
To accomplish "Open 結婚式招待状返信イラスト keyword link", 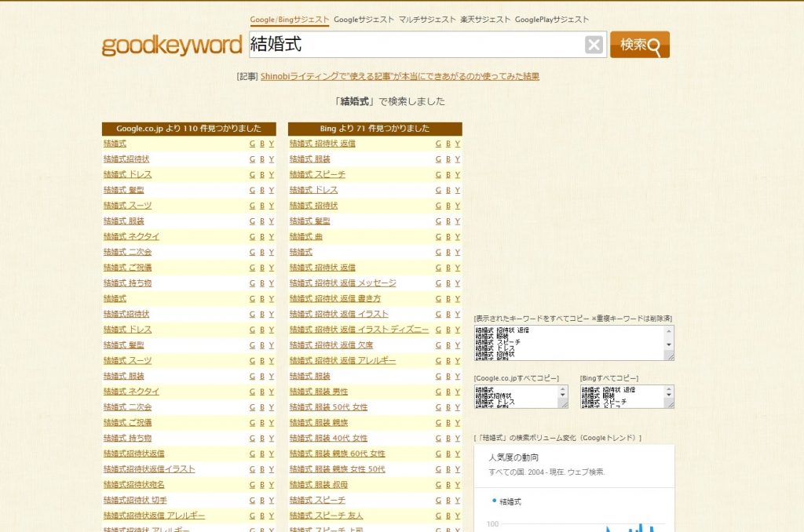I will point(149,469).
